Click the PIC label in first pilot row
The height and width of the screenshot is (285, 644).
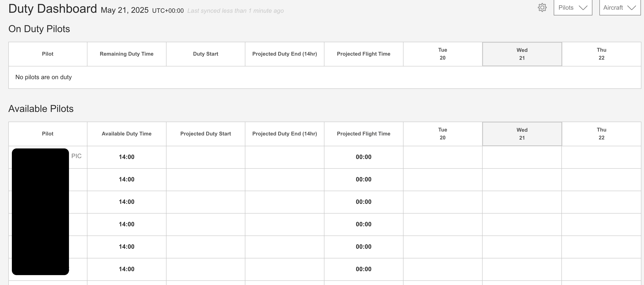coord(76,156)
